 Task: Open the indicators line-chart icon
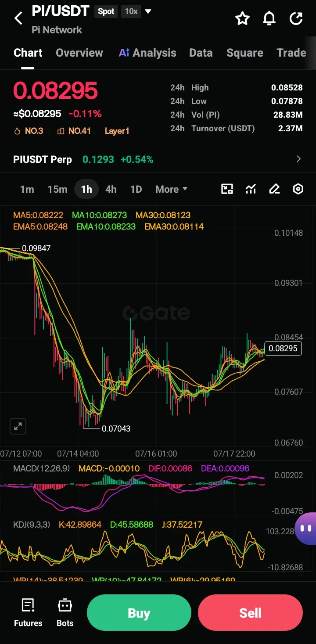point(251,189)
